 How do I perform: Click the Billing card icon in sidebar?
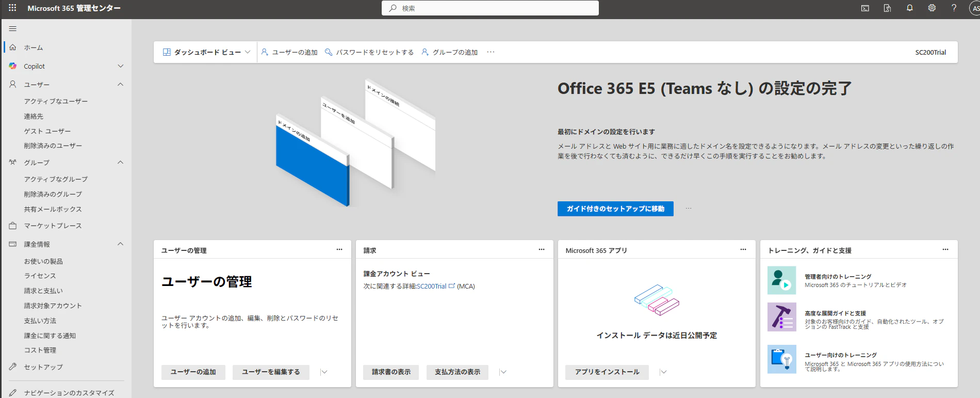coord(13,244)
